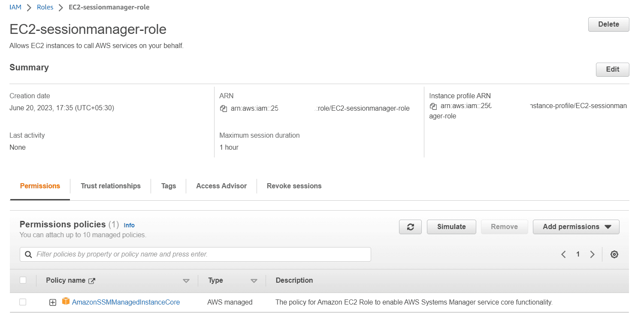This screenshot has height=314, width=644.
Task: Click the Edit summary button
Action: click(x=613, y=69)
